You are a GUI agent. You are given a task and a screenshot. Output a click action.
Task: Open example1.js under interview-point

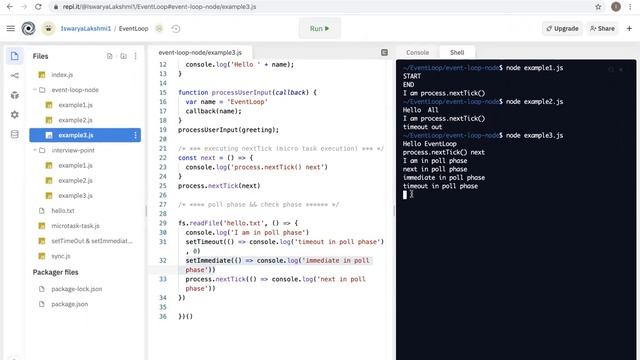[76, 165]
